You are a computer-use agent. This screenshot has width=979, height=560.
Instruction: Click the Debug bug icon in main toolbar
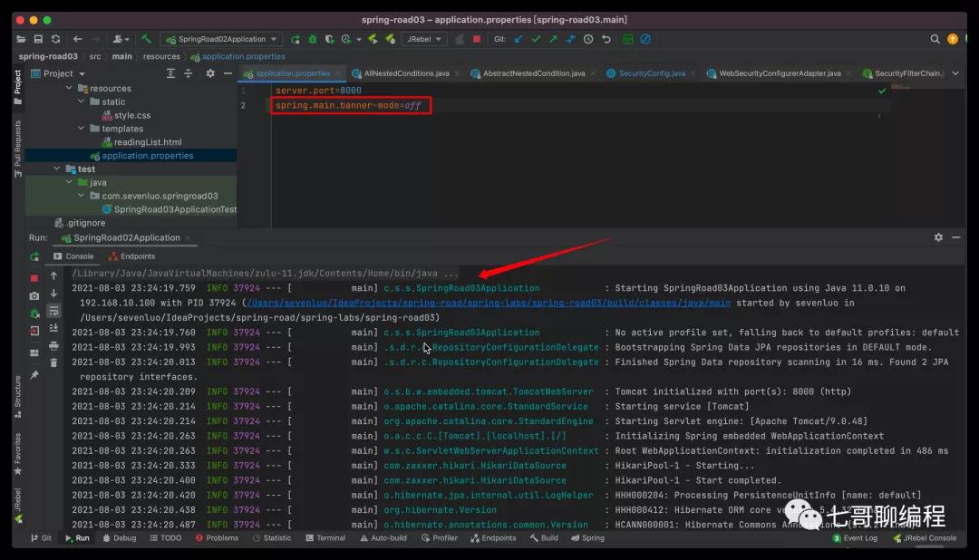(x=312, y=39)
